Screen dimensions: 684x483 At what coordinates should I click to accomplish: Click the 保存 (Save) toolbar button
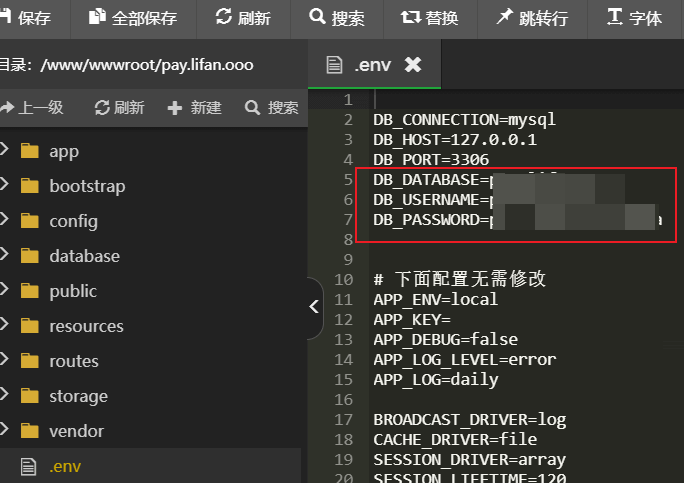[25, 18]
